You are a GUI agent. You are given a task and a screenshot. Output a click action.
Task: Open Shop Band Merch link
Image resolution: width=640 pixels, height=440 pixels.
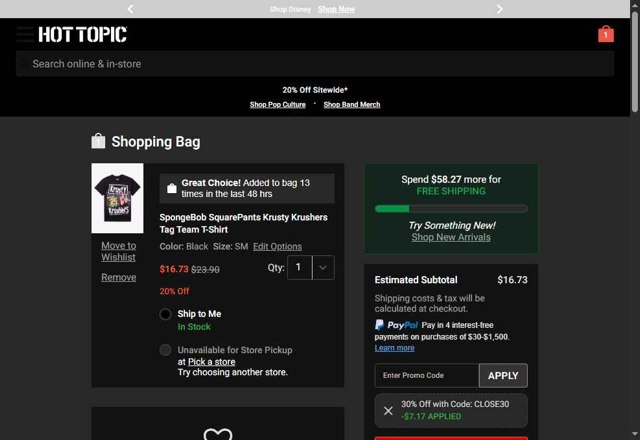coord(352,104)
